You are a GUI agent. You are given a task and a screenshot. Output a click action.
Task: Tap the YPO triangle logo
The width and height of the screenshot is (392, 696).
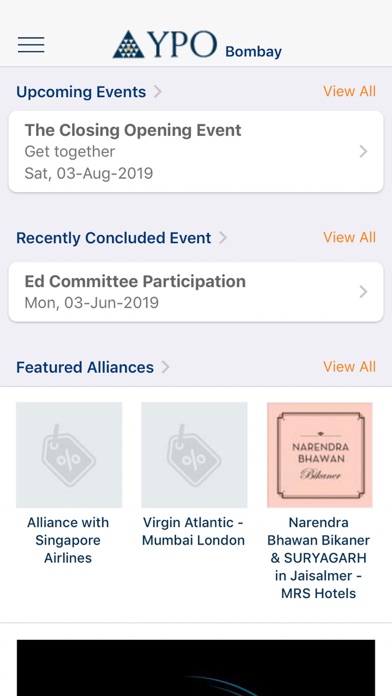128,44
